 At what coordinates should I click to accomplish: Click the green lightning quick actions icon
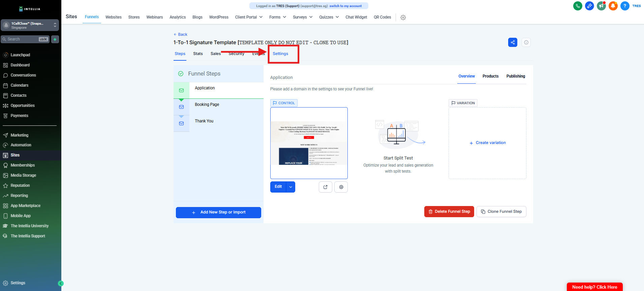pos(55,39)
